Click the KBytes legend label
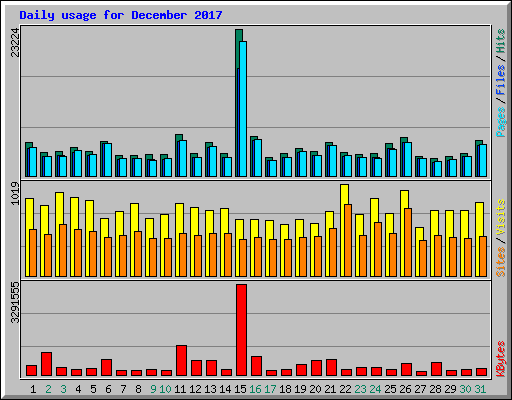 pos(500,359)
